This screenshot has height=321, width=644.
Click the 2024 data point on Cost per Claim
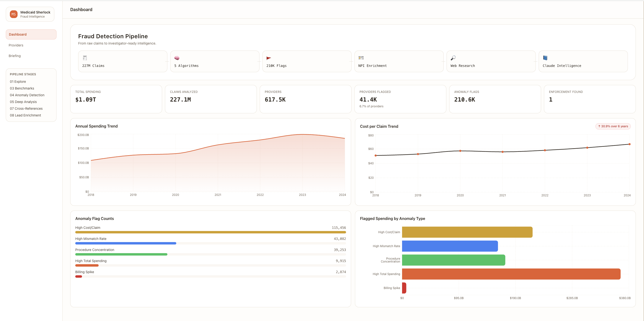(x=630, y=144)
